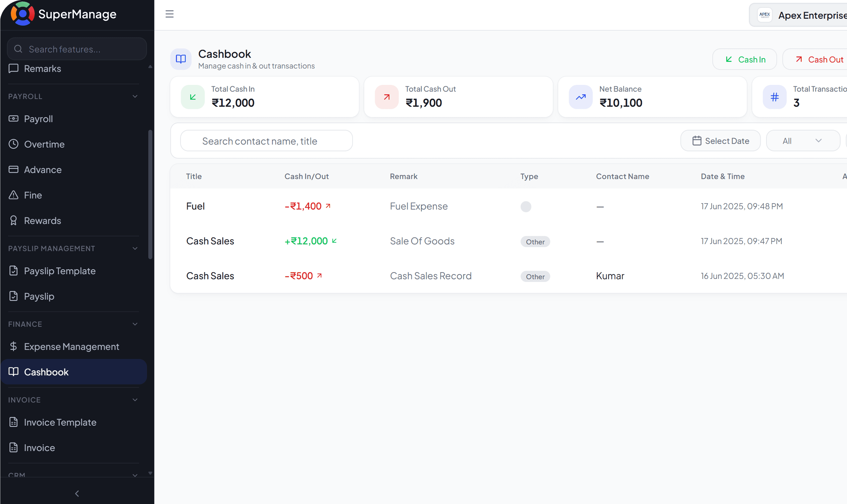Screen dimensions: 847x504
Task: Click the Date & Time column header
Action: pos(723,176)
